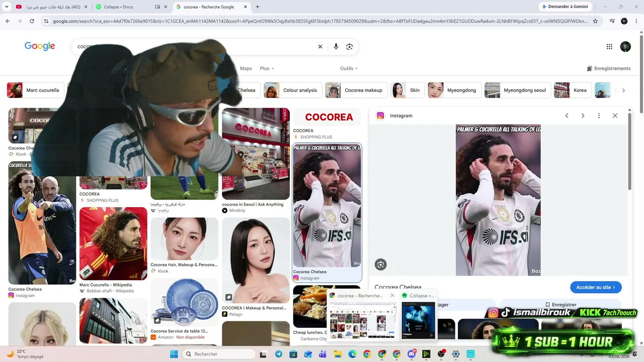Open the Windows Start menu
The image size is (644, 362).
point(174,354)
